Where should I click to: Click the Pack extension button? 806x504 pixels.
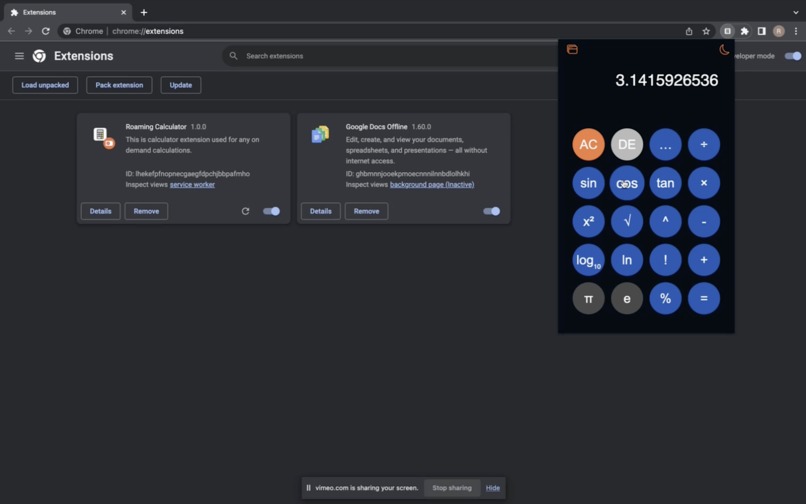point(119,85)
